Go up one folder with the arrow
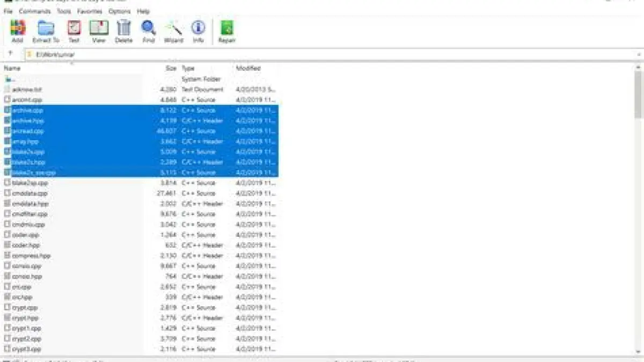Image resolution: width=644 pixels, height=362 pixels. click(10, 54)
